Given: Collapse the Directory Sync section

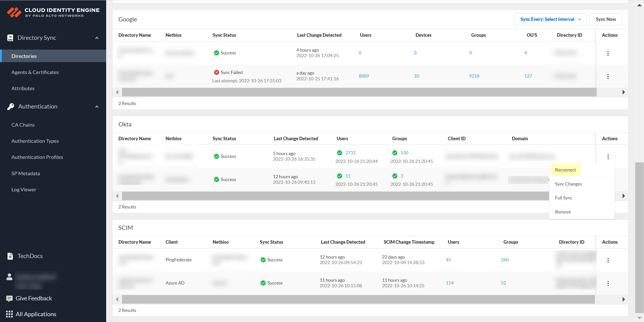Looking at the screenshot, I should [x=97, y=38].
